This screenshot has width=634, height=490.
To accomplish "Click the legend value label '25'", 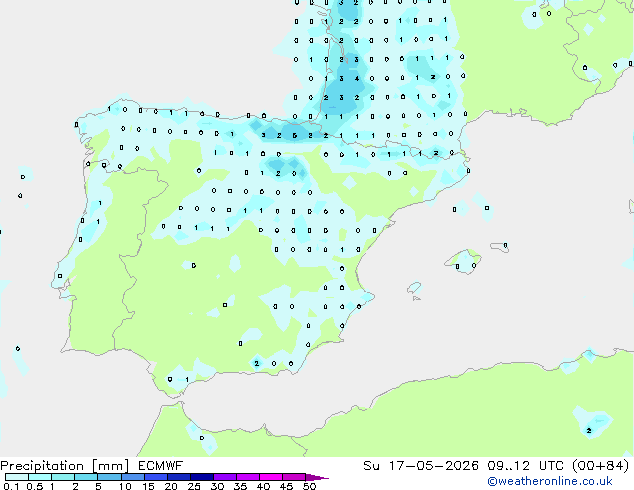I will point(194,486).
